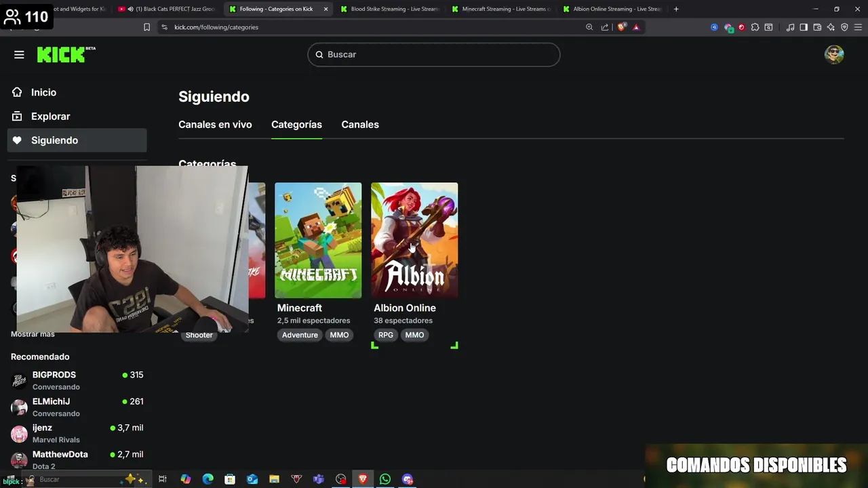Open Brave Shields lion icon
Screen dimensions: 868x488
621,27
